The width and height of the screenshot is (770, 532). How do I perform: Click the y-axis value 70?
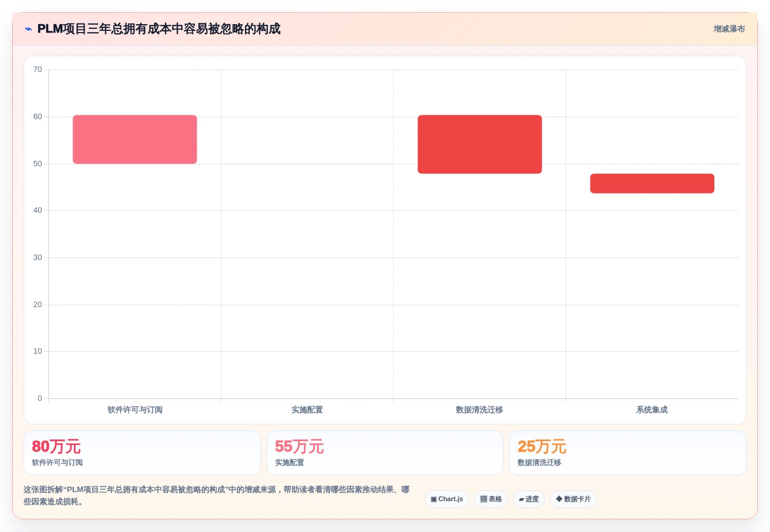tap(38, 70)
